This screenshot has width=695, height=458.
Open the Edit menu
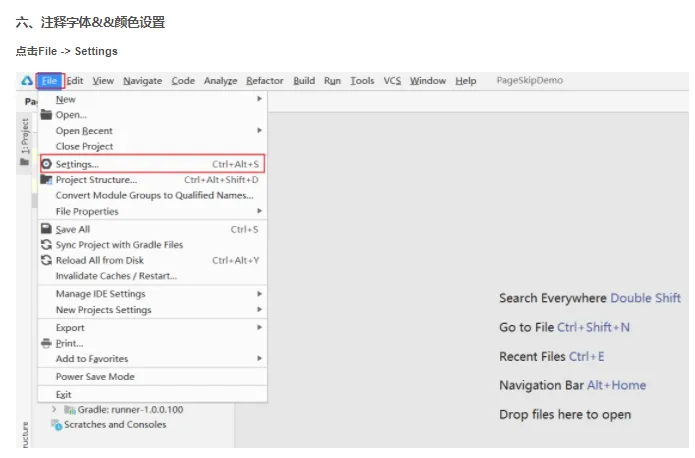(75, 81)
